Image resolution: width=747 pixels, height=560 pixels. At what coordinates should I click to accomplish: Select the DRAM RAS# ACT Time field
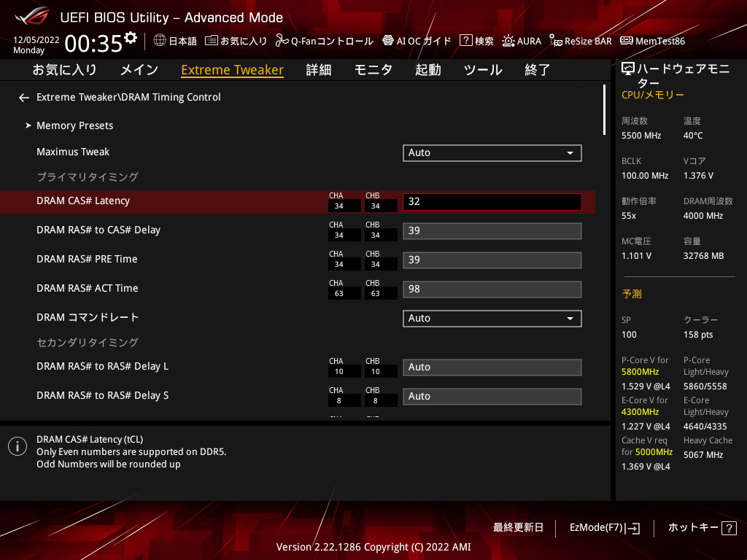[492, 289]
